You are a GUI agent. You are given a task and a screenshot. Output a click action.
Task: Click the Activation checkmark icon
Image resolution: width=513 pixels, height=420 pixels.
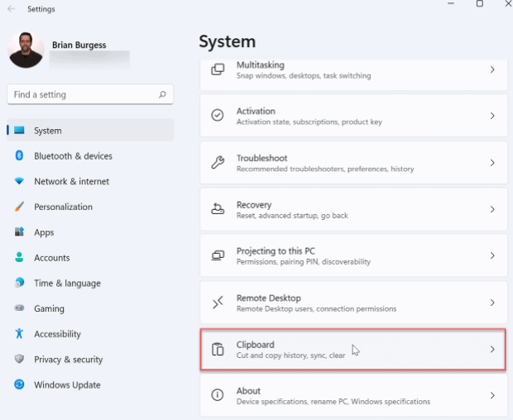click(218, 115)
